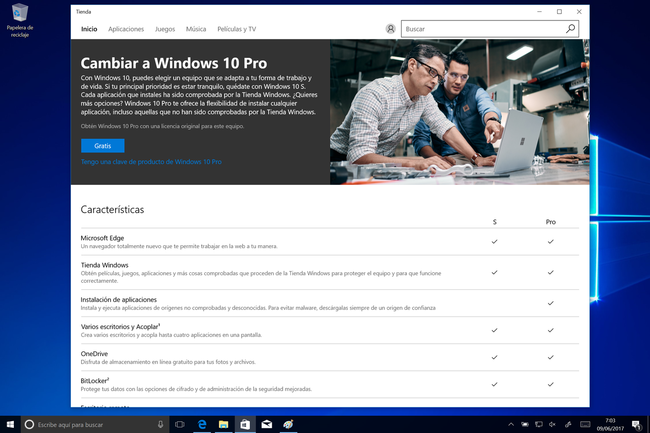Open File Explorer from the taskbar
The image size is (650, 433).
click(223, 424)
